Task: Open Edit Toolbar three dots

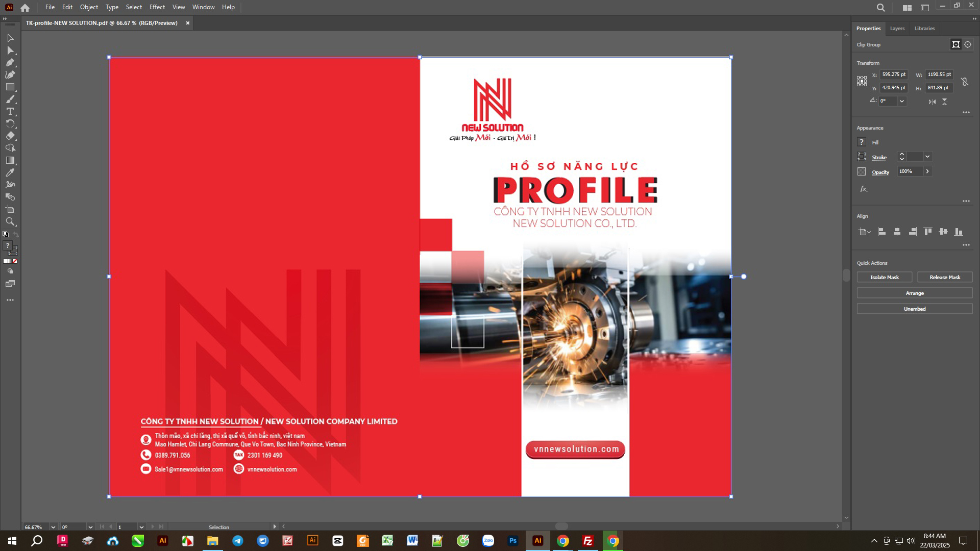Action: point(10,300)
